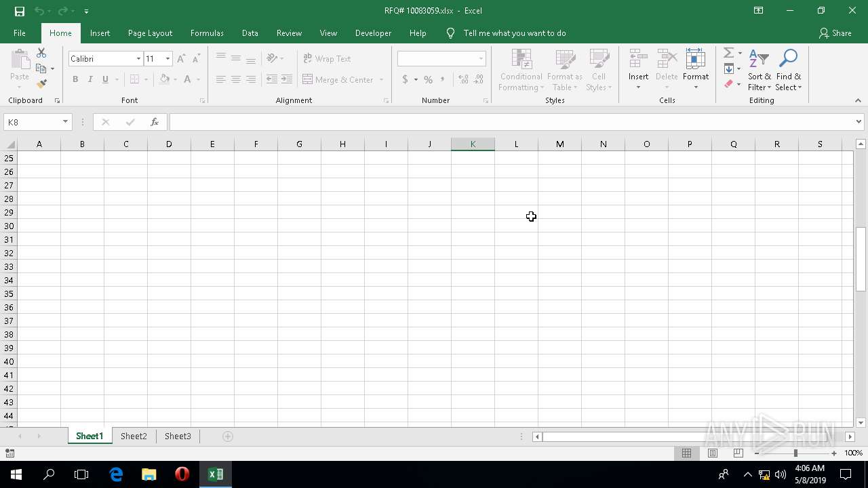This screenshot has height=488, width=868.
Task: Toggle Italic formatting
Action: (90, 79)
